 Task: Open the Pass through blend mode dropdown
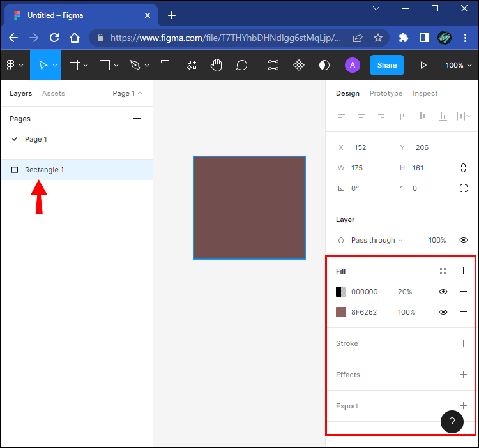377,240
